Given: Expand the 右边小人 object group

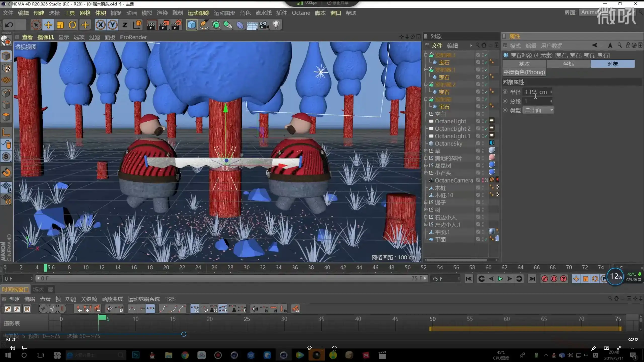Looking at the screenshot, I should tap(426, 217).
